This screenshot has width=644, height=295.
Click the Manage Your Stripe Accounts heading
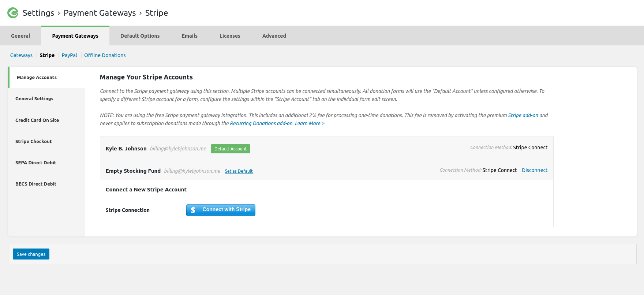click(146, 77)
